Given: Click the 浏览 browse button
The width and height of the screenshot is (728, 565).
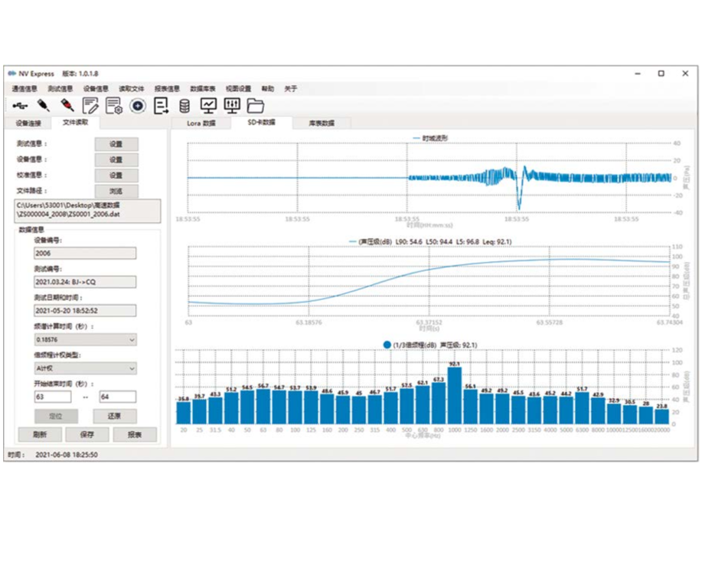Looking at the screenshot, I should pos(116,191).
